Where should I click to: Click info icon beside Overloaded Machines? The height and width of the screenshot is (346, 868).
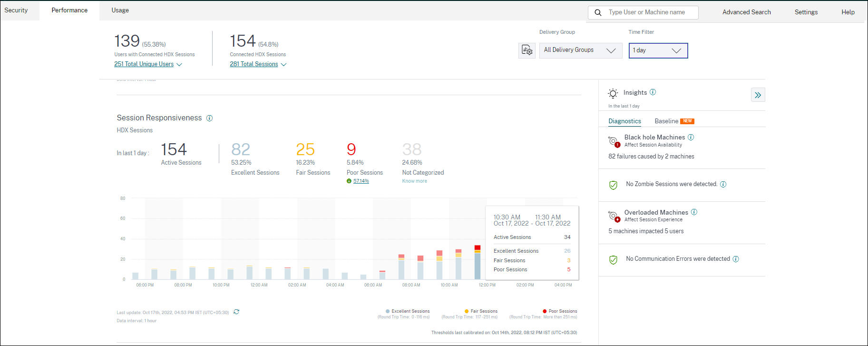pos(694,212)
